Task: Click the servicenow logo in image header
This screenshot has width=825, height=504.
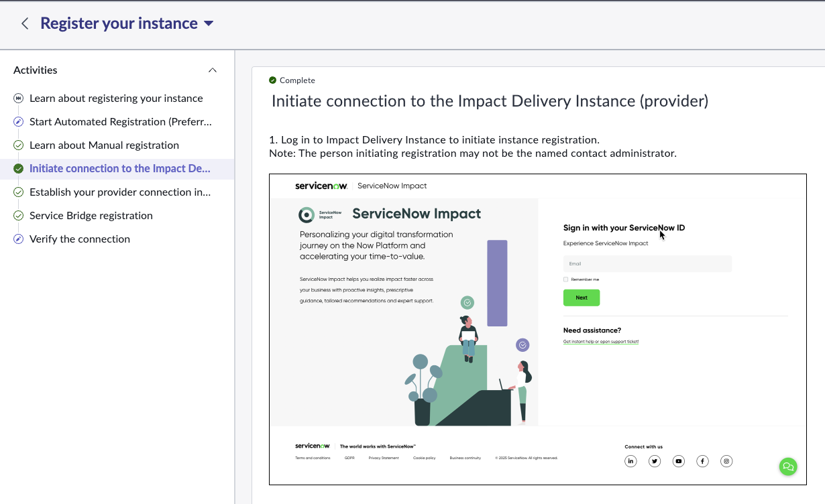Action: coord(321,186)
